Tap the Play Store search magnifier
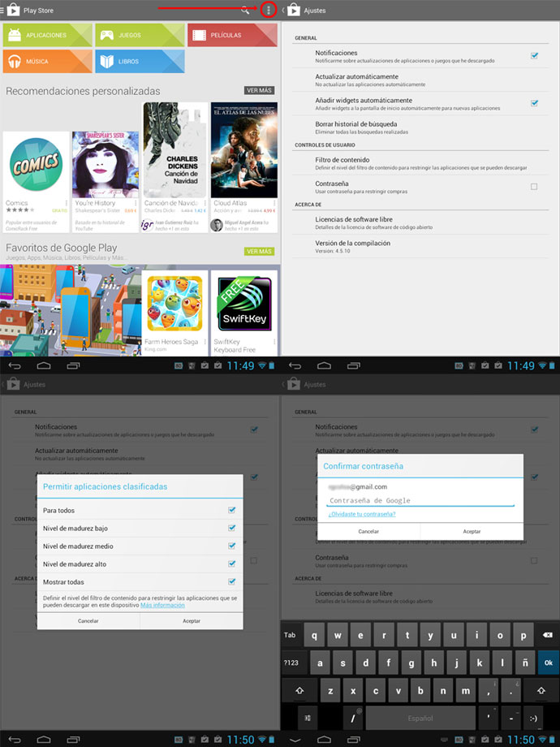This screenshot has width=560, height=747. coord(245,10)
